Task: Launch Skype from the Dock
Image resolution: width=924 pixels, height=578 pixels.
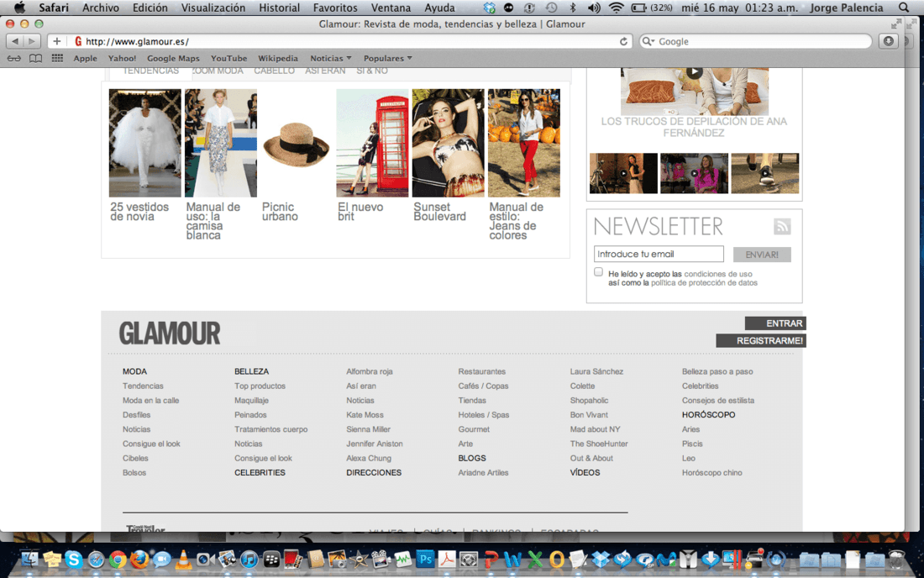Action: click(x=74, y=560)
